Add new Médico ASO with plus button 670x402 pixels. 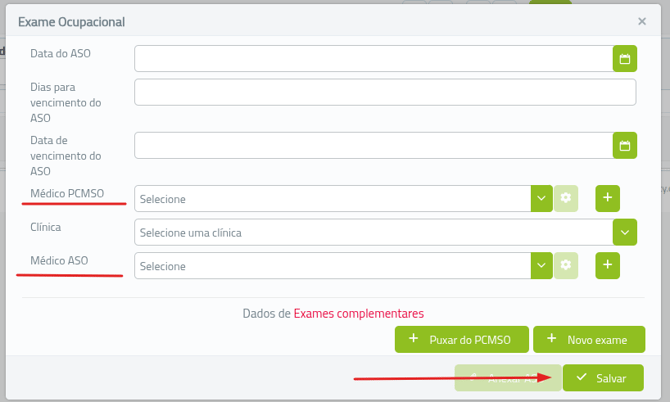(608, 265)
